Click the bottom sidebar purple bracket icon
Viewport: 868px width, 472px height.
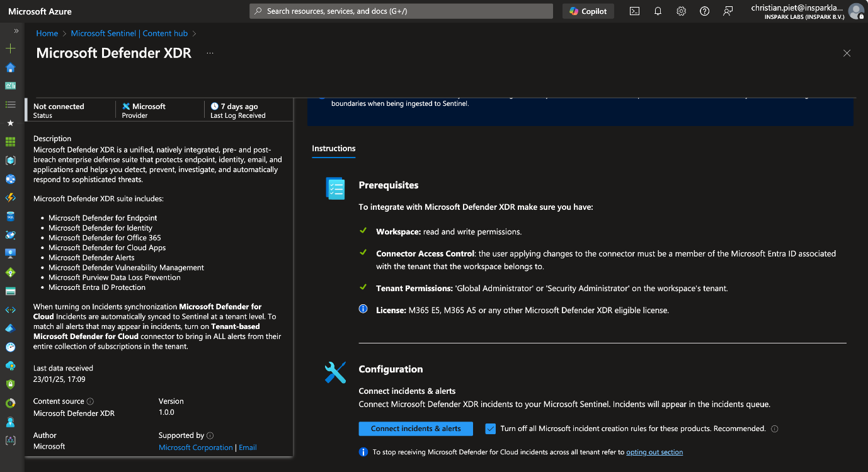[x=10, y=440]
